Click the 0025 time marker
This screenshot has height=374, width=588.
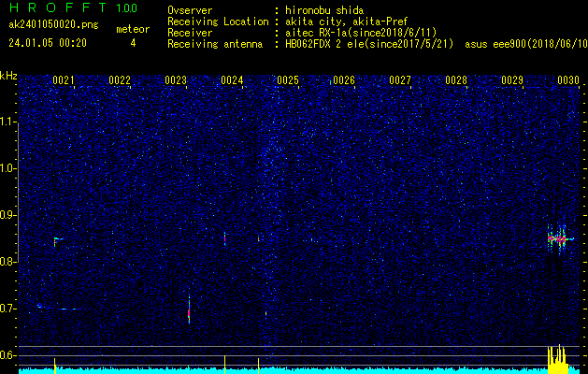point(288,81)
